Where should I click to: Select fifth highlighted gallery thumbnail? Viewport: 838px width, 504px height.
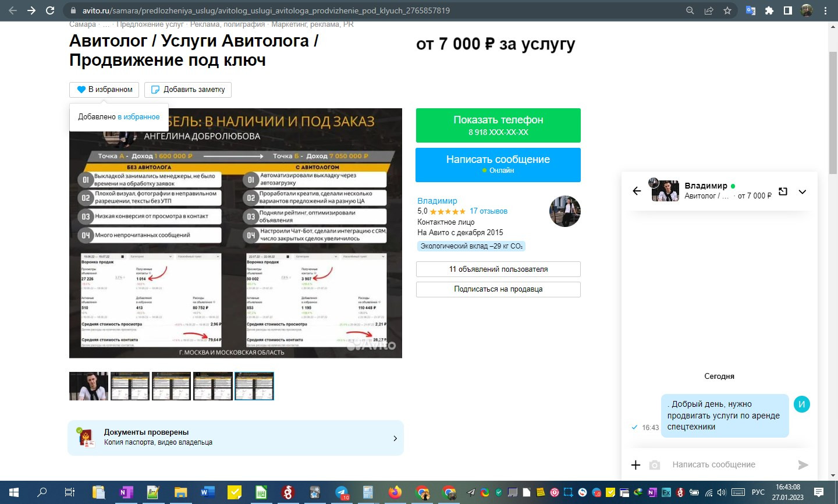click(x=254, y=386)
